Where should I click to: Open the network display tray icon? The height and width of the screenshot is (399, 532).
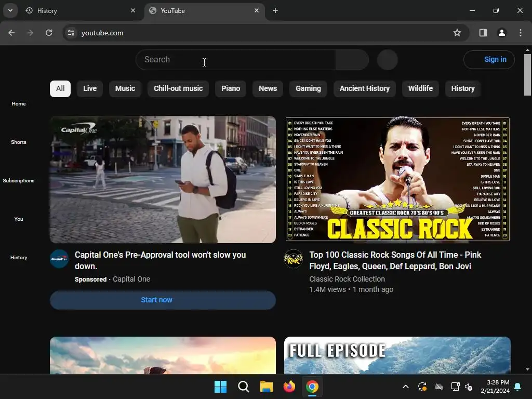[455, 387]
